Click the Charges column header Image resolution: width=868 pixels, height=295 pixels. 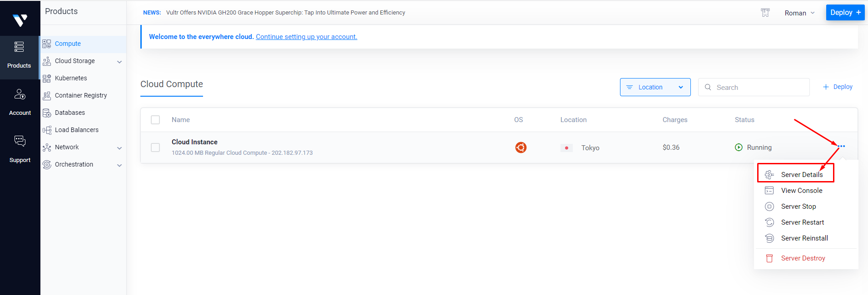pyautogui.click(x=675, y=120)
